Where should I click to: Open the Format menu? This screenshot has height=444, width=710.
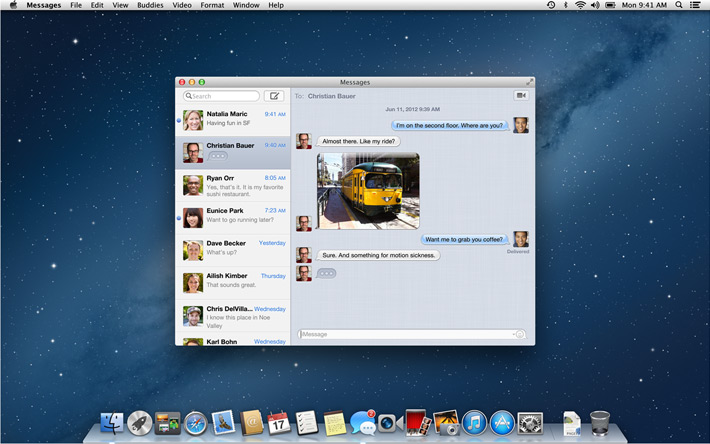[x=212, y=5]
